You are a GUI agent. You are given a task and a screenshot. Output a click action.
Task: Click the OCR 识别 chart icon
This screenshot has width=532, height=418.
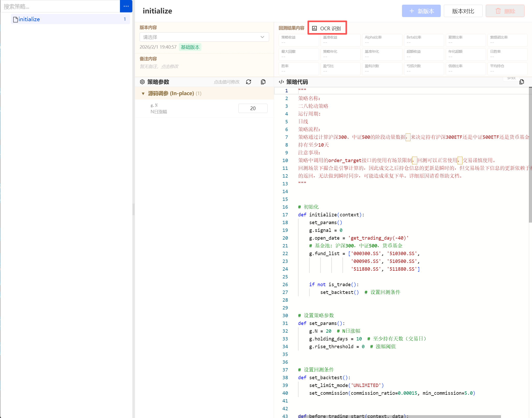(315, 28)
